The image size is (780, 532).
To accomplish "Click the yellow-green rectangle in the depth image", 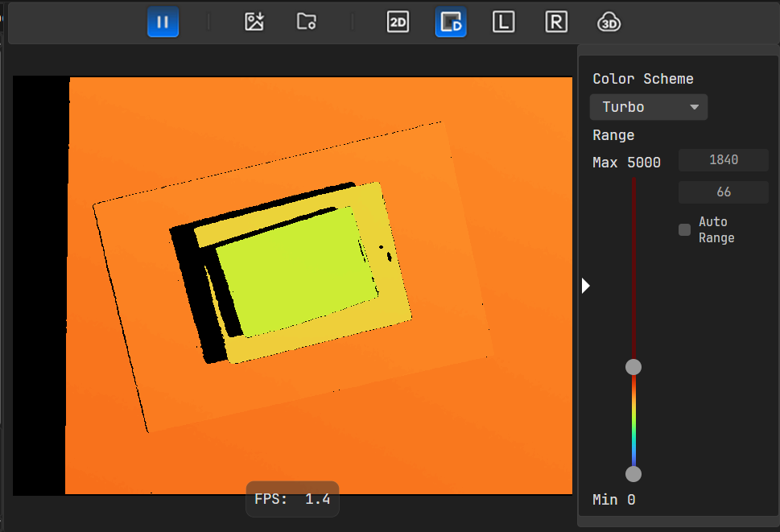I will click(294, 270).
